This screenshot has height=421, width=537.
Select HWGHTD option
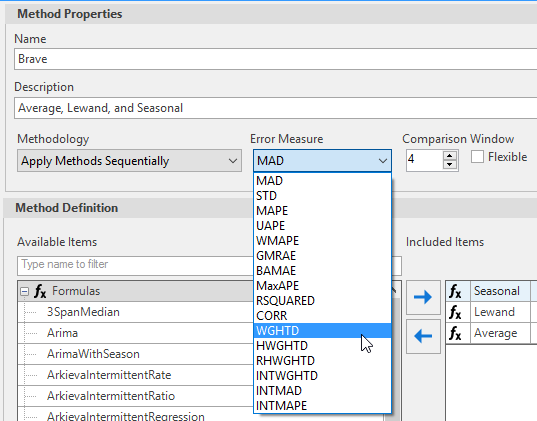click(x=322, y=346)
